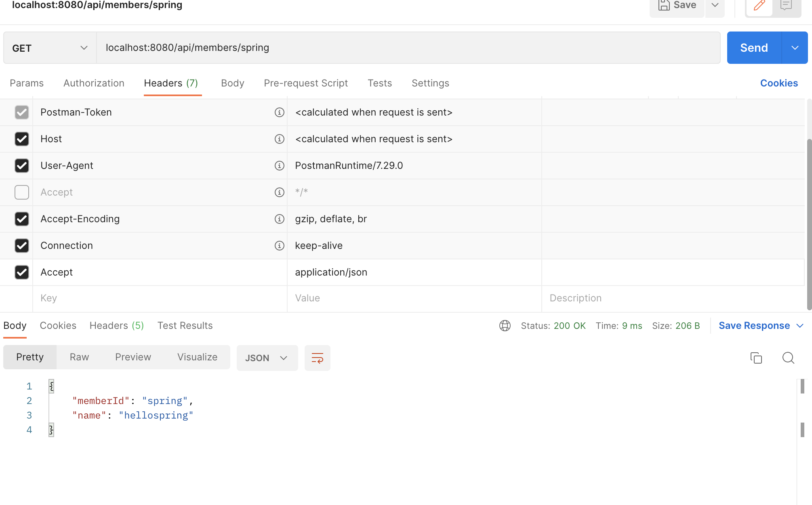The image size is (812, 505).
Task: Switch to the Authorization tab
Action: [94, 83]
